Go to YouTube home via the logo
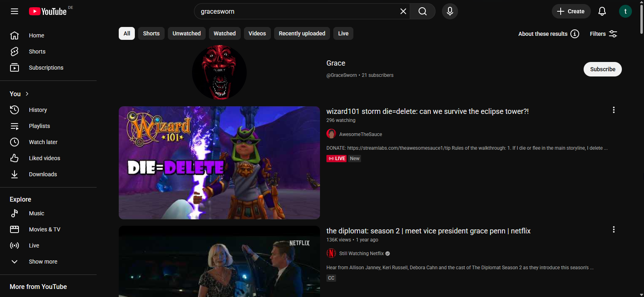 (x=48, y=11)
